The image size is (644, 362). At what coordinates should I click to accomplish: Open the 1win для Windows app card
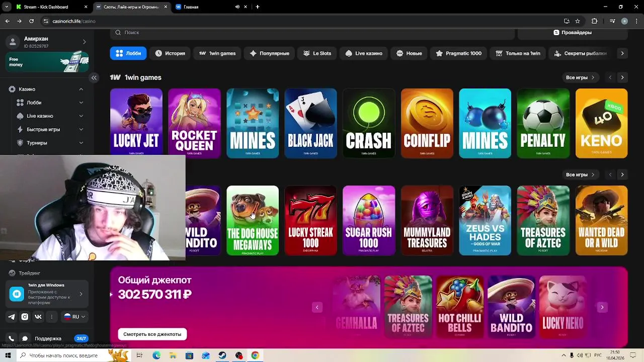click(47, 294)
